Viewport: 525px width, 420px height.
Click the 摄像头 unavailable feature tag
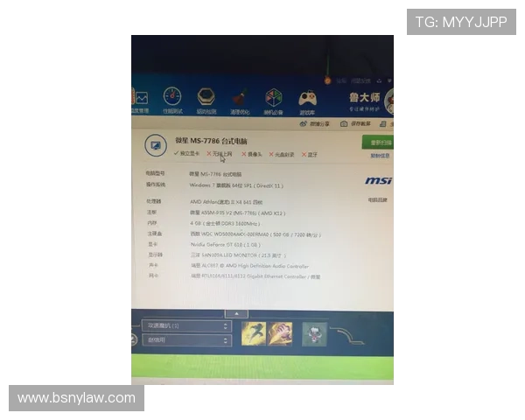252,154
